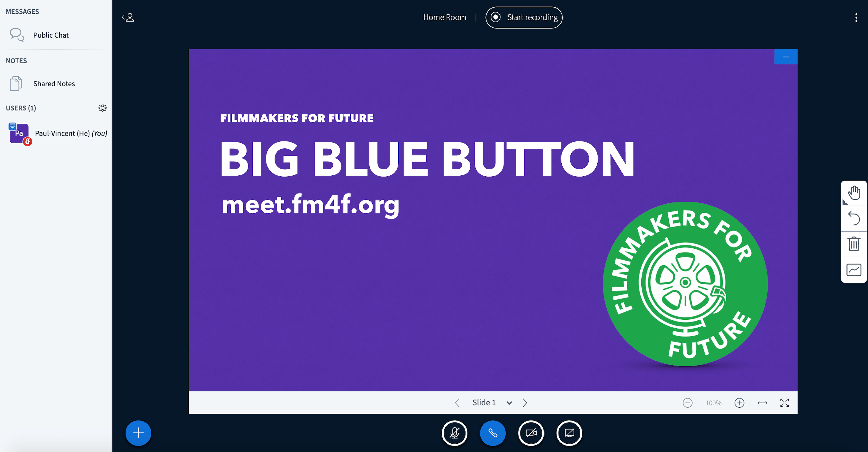Select the pan hand whiteboard tool
This screenshot has height=452, width=868.
click(x=854, y=193)
